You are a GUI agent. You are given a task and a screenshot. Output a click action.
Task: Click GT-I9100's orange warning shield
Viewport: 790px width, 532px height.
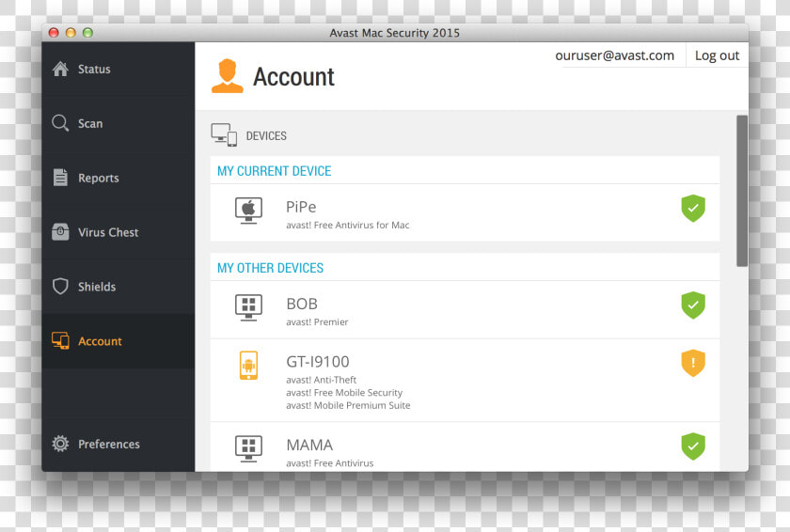click(x=693, y=363)
